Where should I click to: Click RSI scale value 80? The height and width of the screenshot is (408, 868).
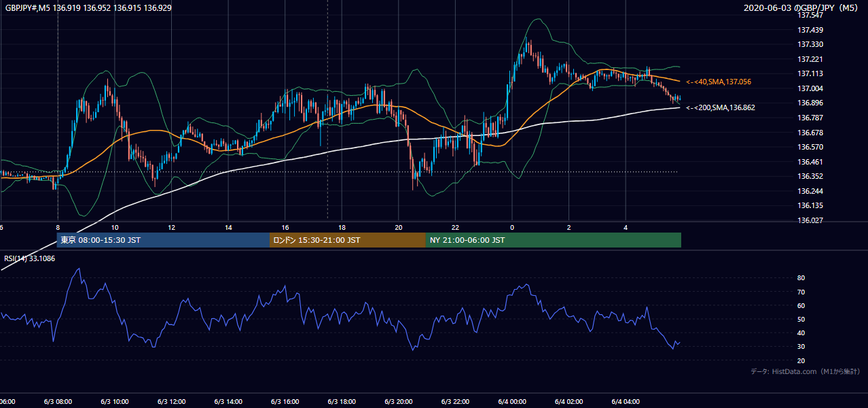click(x=801, y=278)
